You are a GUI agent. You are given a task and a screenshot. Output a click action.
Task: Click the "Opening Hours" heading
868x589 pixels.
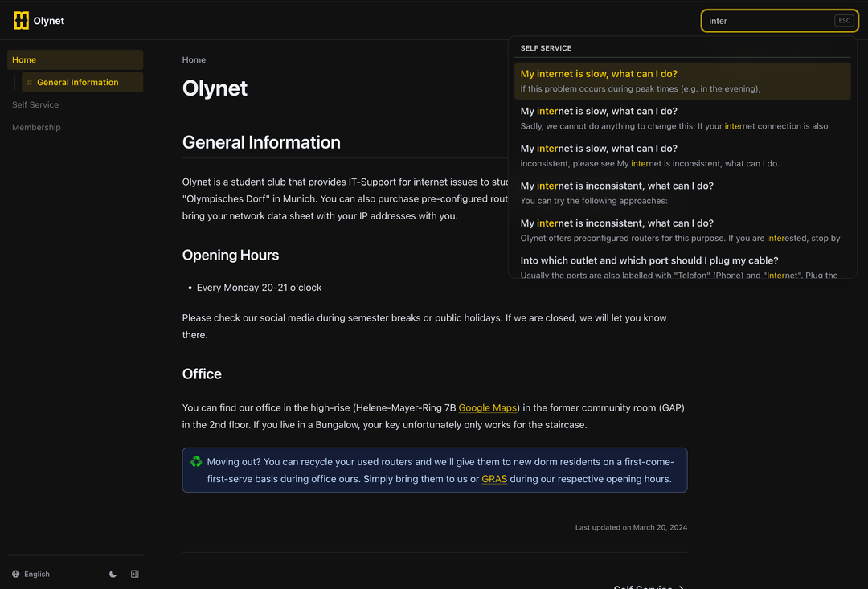tap(231, 255)
